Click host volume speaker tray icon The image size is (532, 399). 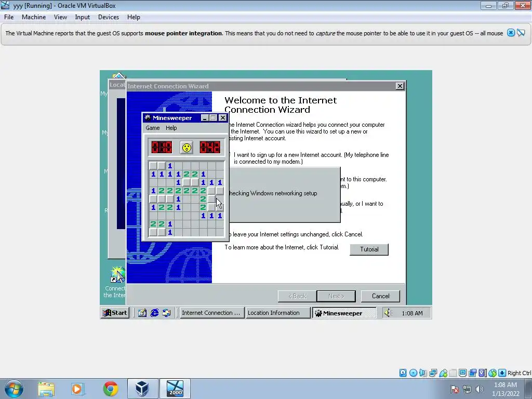tap(480, 389)
